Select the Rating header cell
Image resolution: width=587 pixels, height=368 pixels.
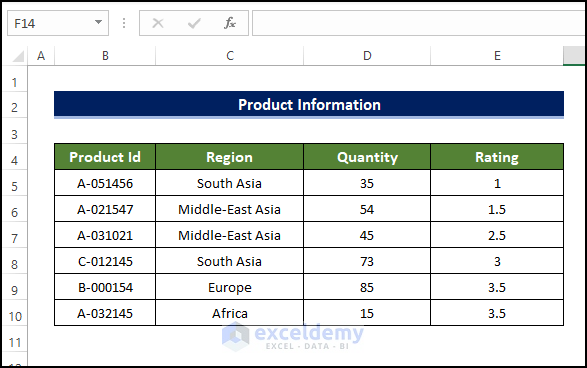point(497,157)
